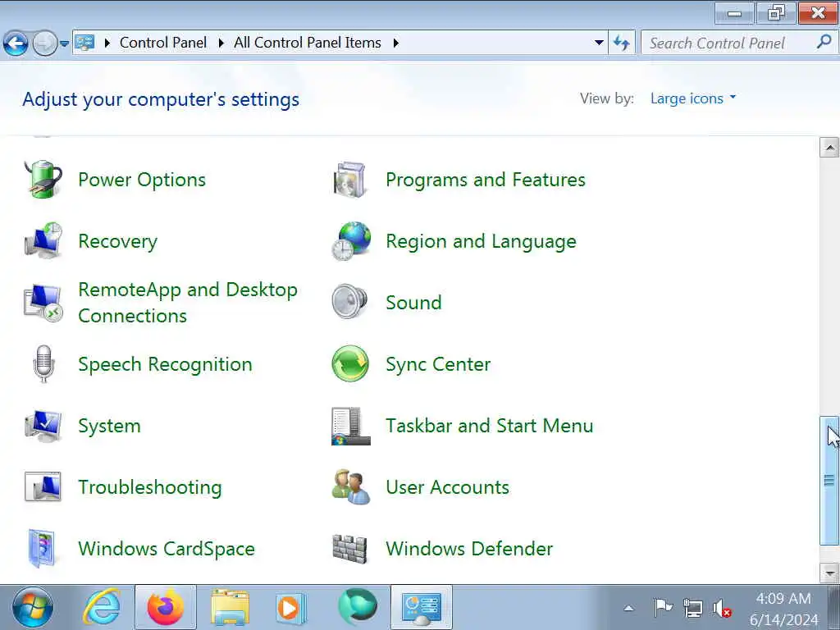Open the Windows CardSpace link
The height and width of the screenshot is (630, 840).
(167, 549)
